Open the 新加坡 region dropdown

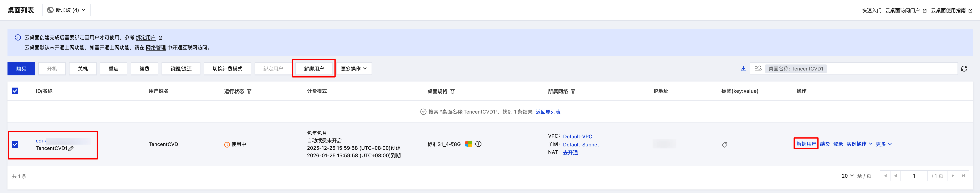[66, 10]
